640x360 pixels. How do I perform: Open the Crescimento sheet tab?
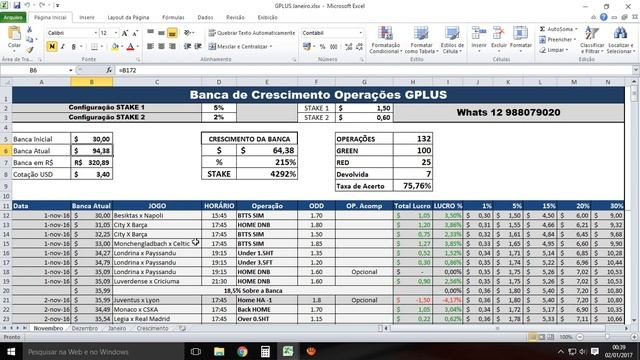(x=152, y=328)
